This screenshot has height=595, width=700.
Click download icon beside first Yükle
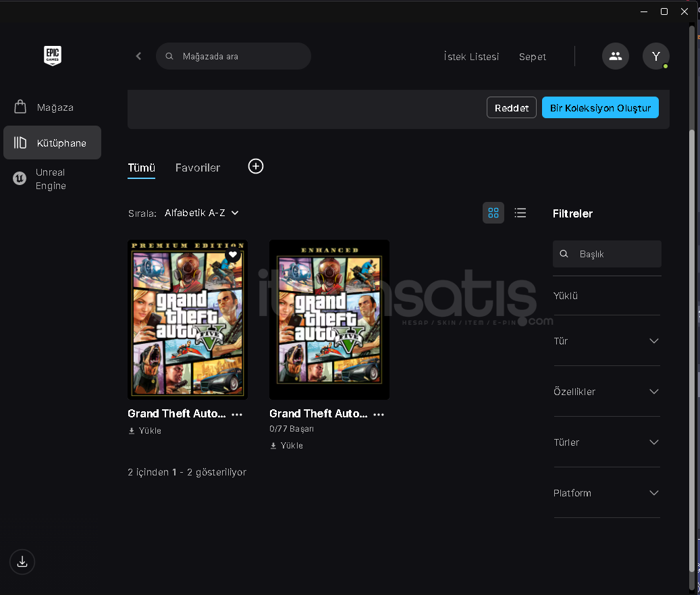pyautogui.click(x=132, y=431)
